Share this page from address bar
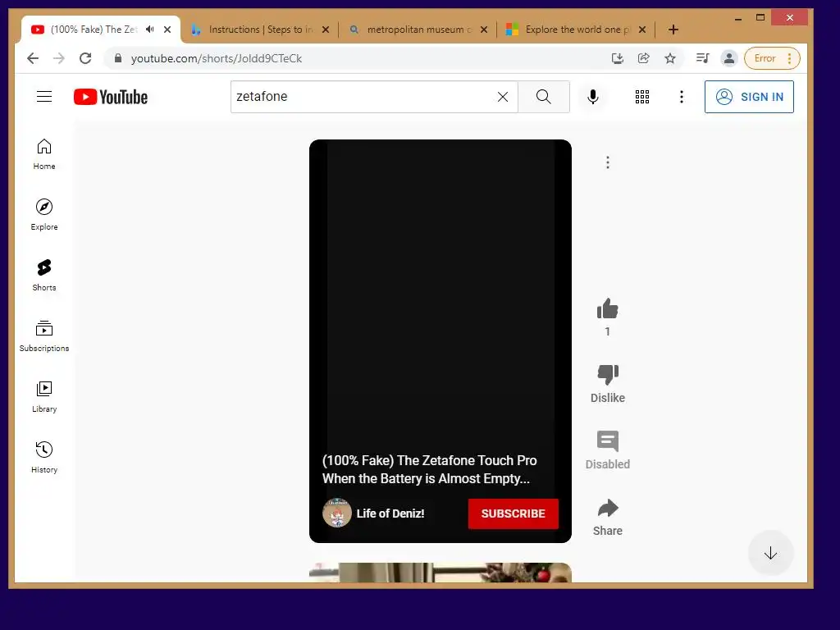The height and width of the screenshot is (630, 840). [x=643, y=58]
